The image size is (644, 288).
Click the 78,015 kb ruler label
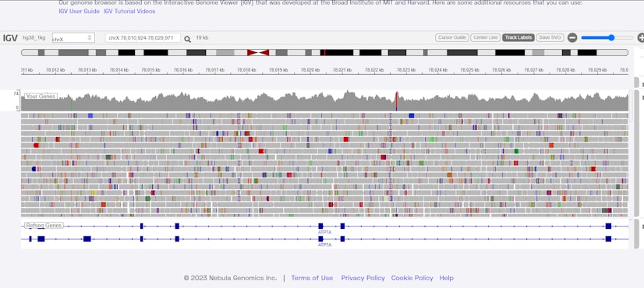coord(150,70)
